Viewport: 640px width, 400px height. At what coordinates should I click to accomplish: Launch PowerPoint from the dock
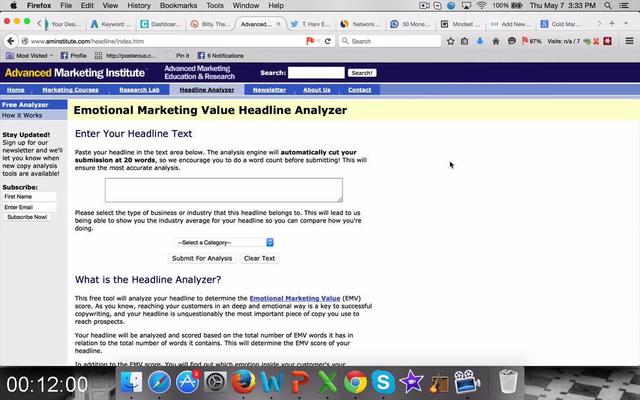(x=300, y=382)
